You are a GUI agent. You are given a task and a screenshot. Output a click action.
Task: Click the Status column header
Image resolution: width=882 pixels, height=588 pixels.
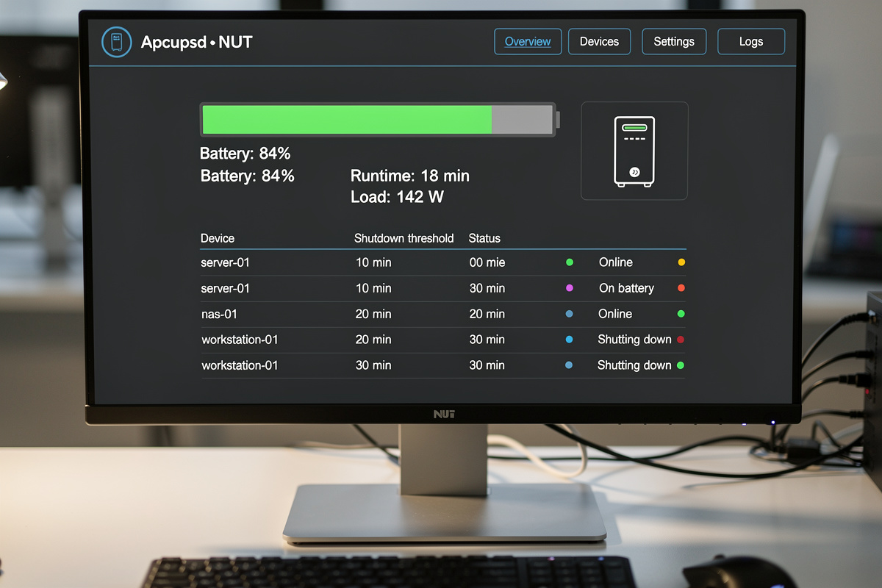point(484,238)
